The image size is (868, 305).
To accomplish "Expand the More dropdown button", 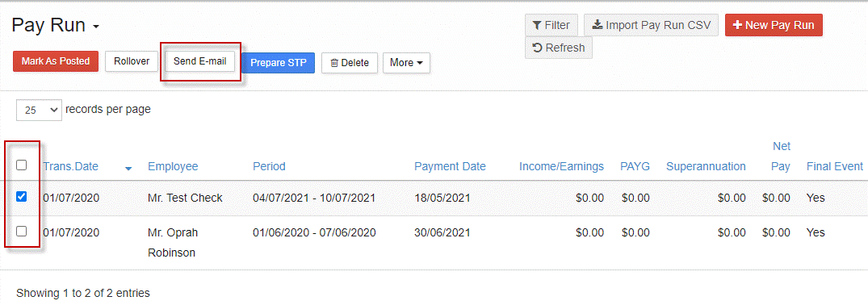I will (406, 63).
